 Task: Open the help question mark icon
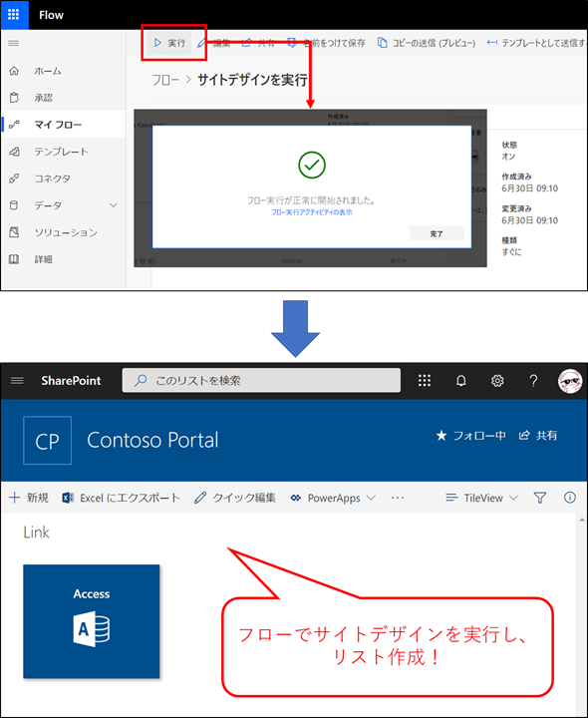[533, 381]
